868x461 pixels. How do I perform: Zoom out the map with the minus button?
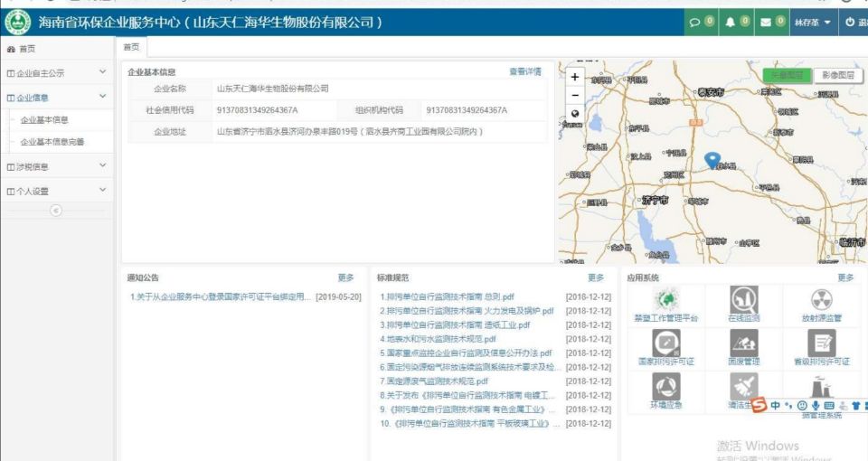pyautogui.click(x=575, y=95)
